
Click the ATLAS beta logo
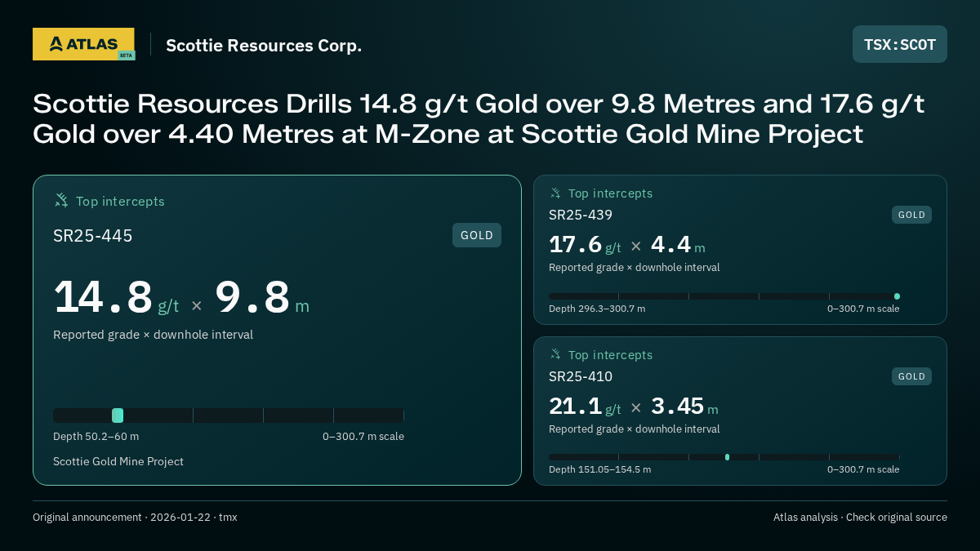pyautogui.click(x=83, y=44)
